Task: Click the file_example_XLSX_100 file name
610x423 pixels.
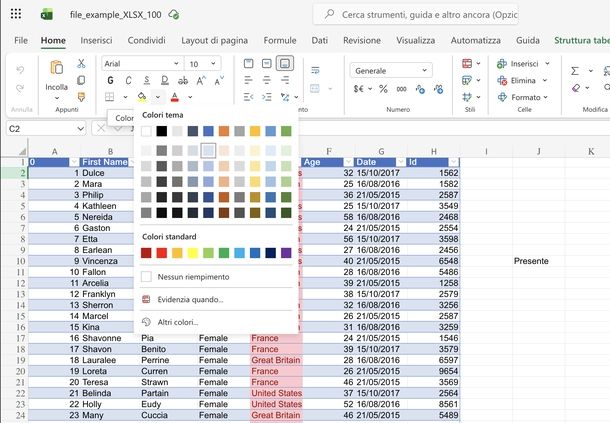Action: point(116,15)
